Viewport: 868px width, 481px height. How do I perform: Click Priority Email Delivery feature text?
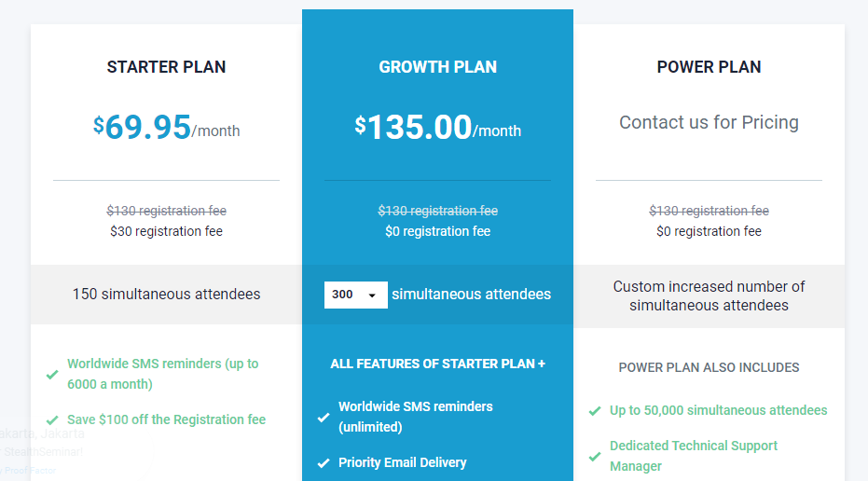coord(402,462)
